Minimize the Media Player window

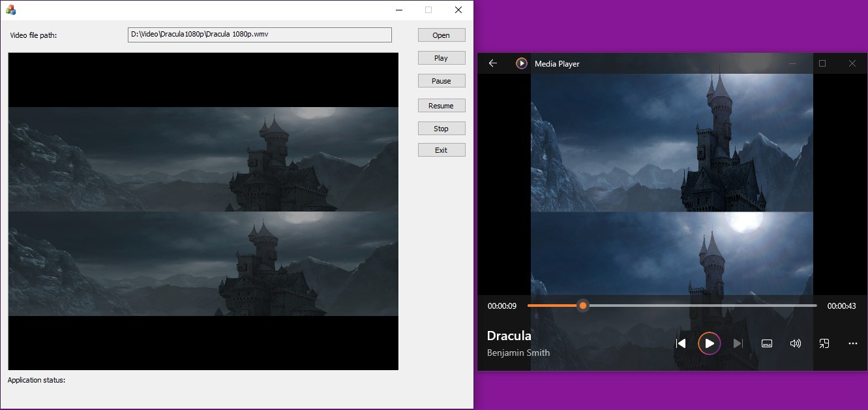[792, 63]
